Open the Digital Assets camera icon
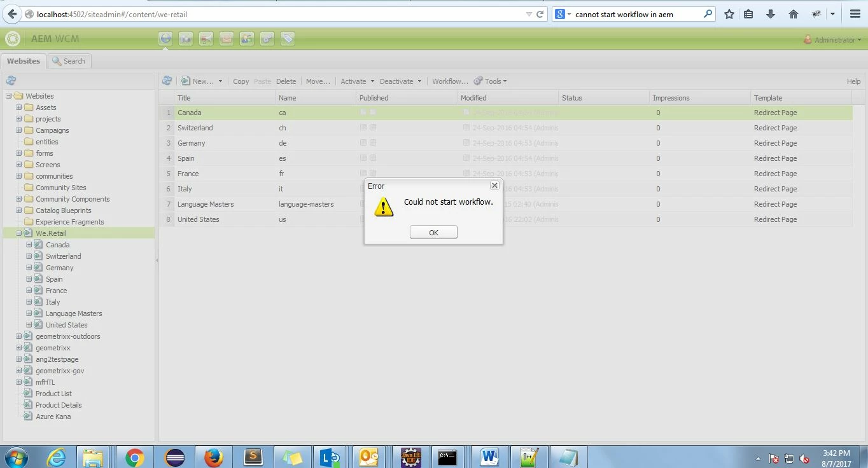Screen dimensions: 868x468 click(x=186, y=39)
